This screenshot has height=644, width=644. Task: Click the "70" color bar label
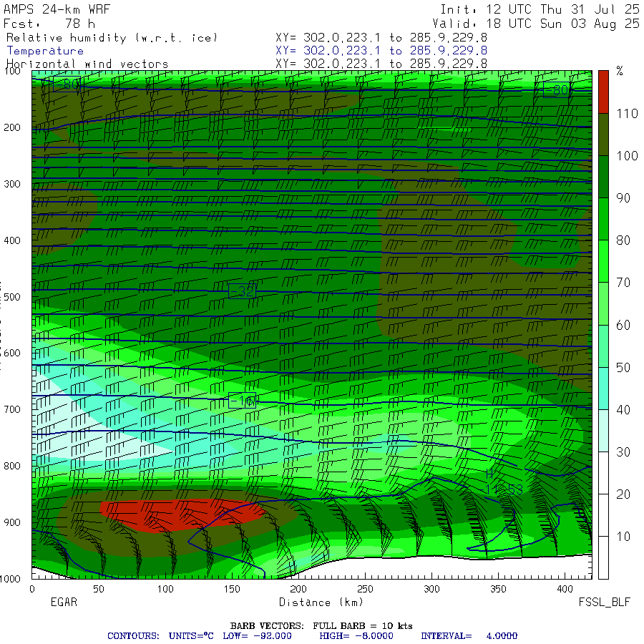(623, 283)
